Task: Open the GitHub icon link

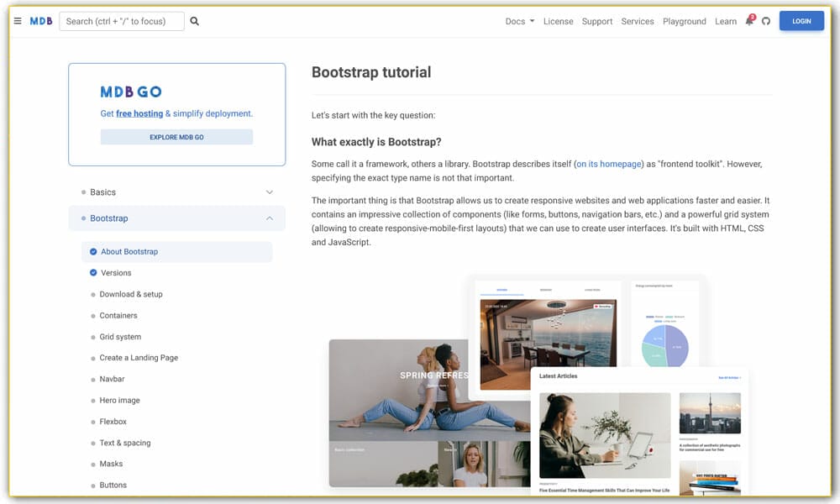Action: [x=766, y=21]
